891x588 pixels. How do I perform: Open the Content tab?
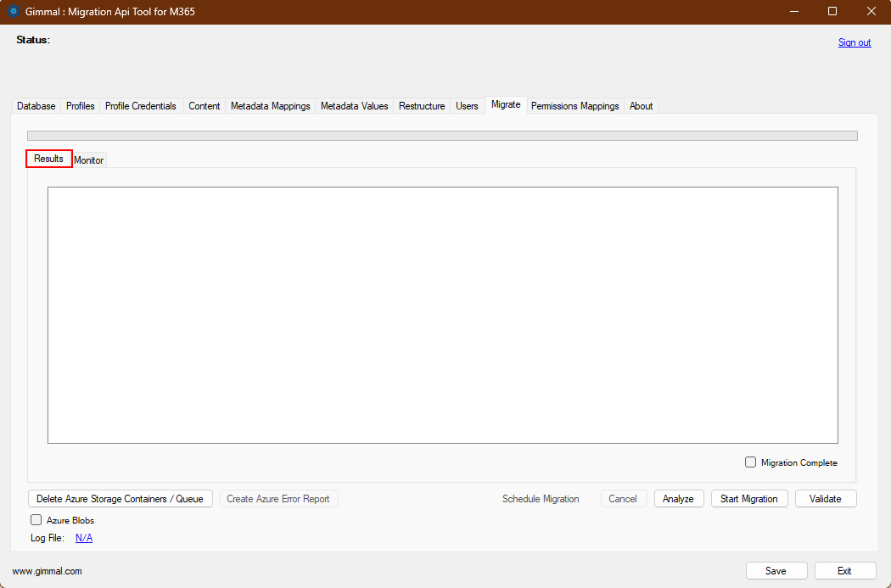coord(204,105)
